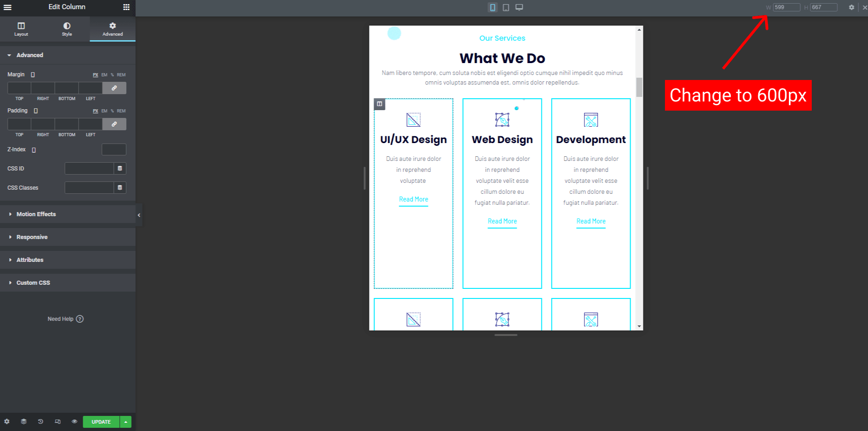Switch to mobile device preview
868x431 pixels.
click(x=493, y=7)
